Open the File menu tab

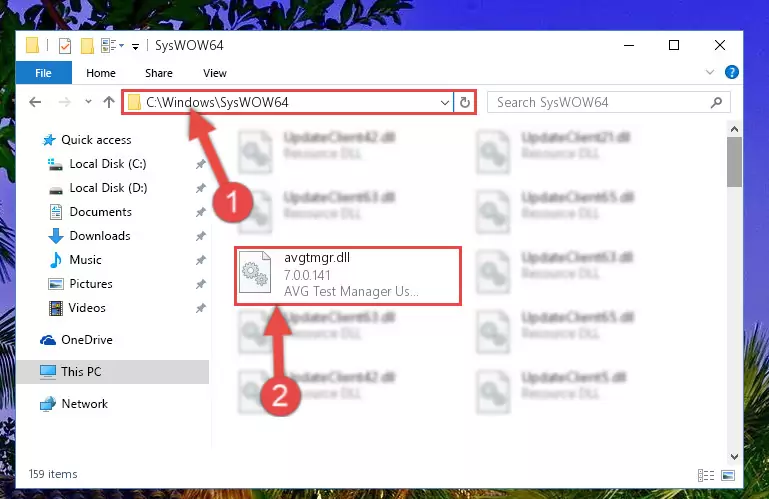[43, 73]
